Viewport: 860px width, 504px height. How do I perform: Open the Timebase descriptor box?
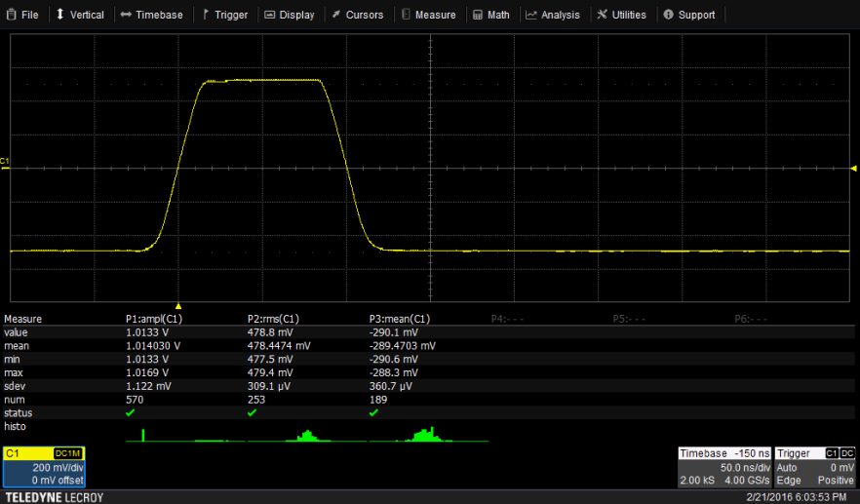(723, 467)
